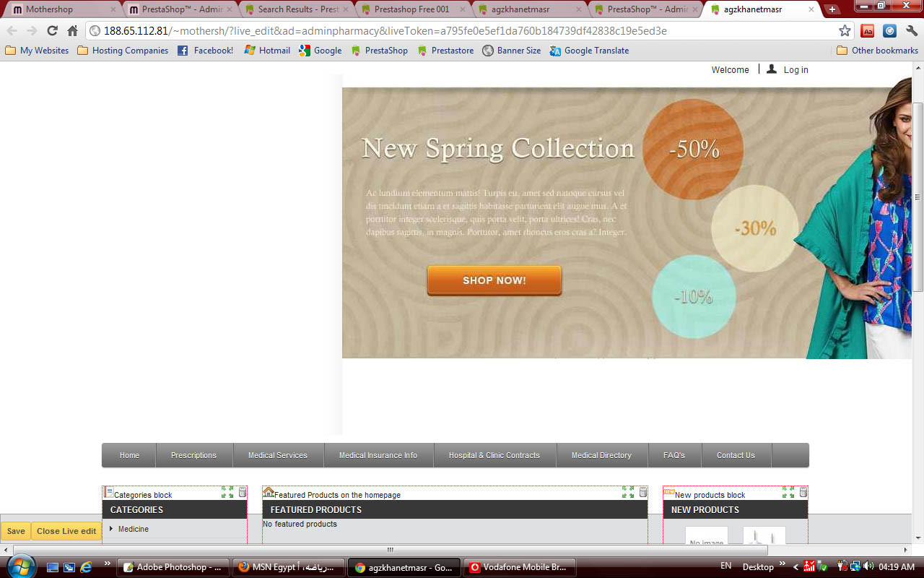Open the Windows Start menu
The height and width of the screenshot is (578, 924).
click(x=19, y=566)
